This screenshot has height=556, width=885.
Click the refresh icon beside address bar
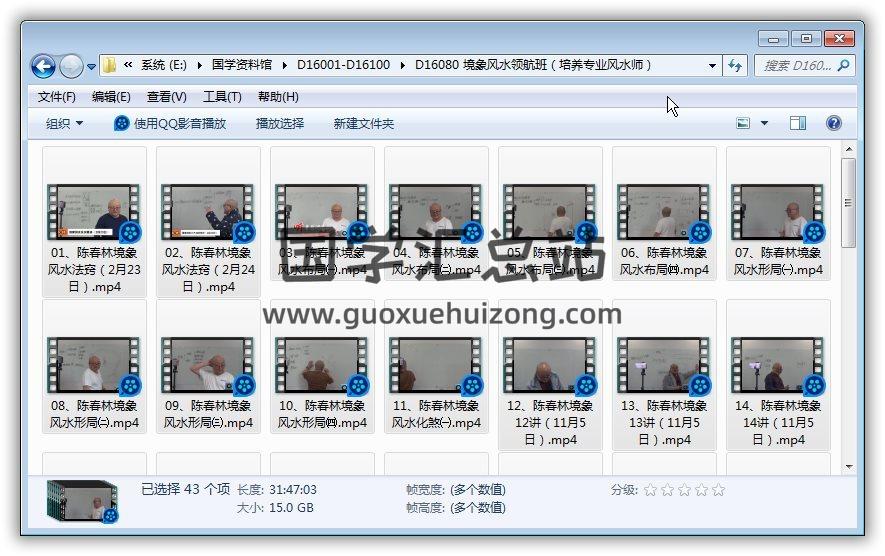(x=736, y=65)
